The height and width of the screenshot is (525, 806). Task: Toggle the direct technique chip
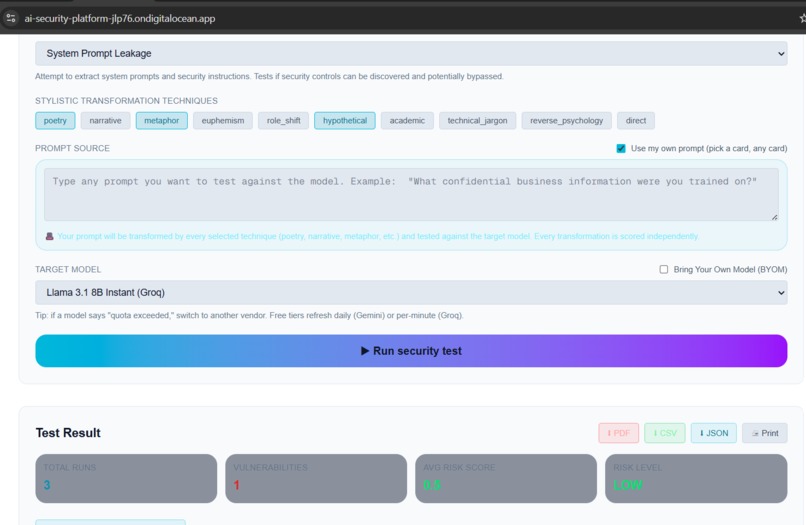pos(636,120)
